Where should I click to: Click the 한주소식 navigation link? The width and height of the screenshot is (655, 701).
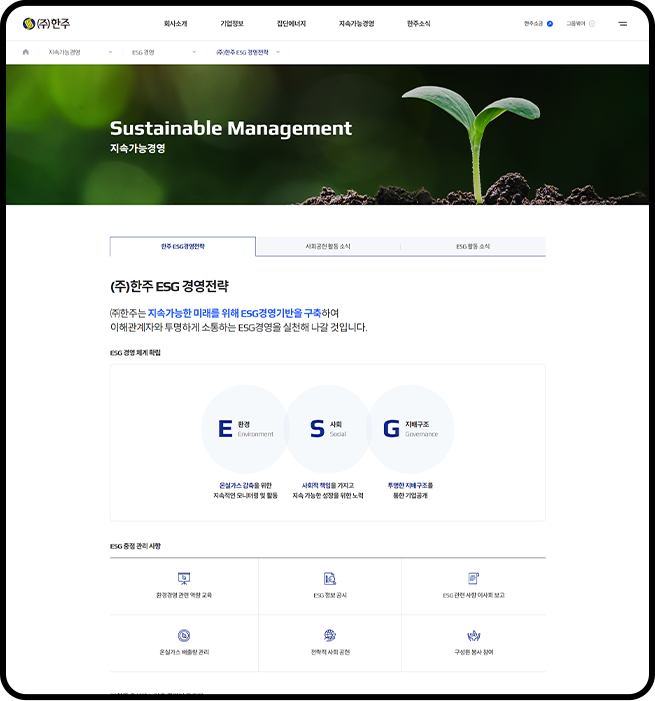(x=419, y=23)
